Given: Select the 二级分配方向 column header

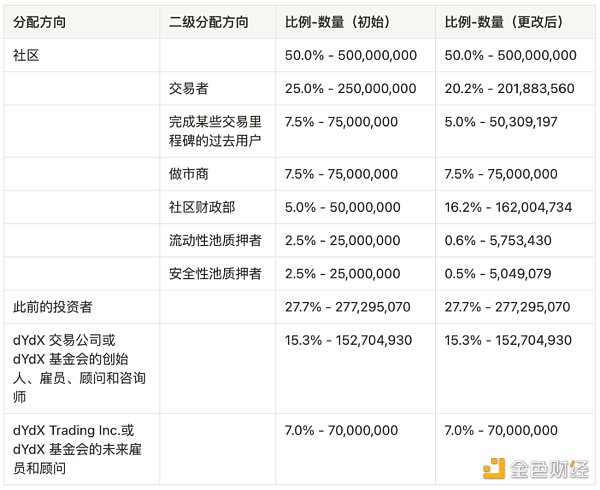Looking at the screenshot, I should click(208, 22).
